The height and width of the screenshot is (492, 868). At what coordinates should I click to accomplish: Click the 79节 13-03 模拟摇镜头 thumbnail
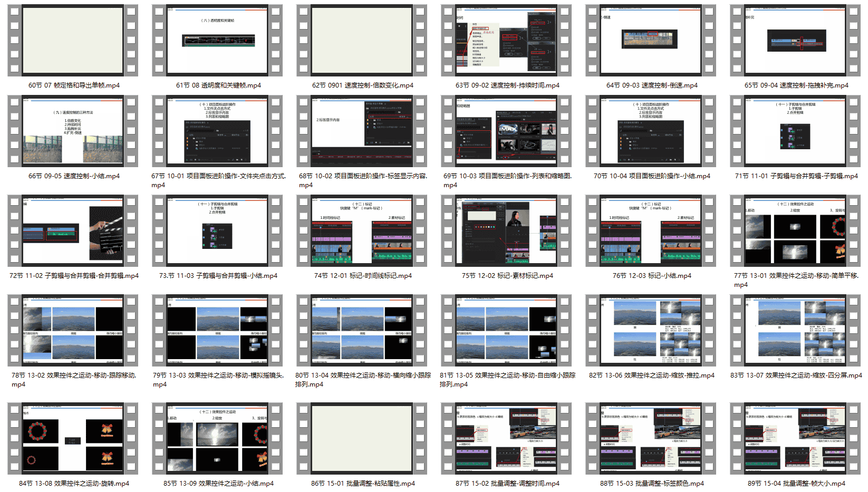coord(217,331)
